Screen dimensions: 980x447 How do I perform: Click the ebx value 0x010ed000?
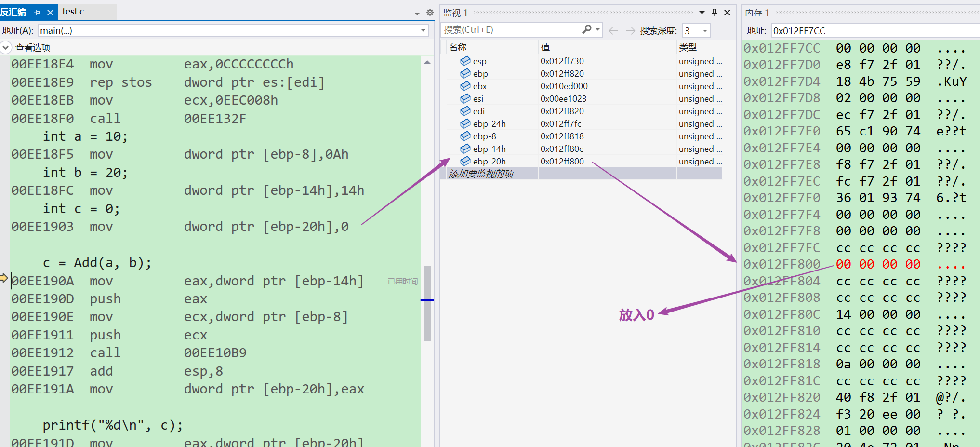pyautogui.click(x=564, y=86)
